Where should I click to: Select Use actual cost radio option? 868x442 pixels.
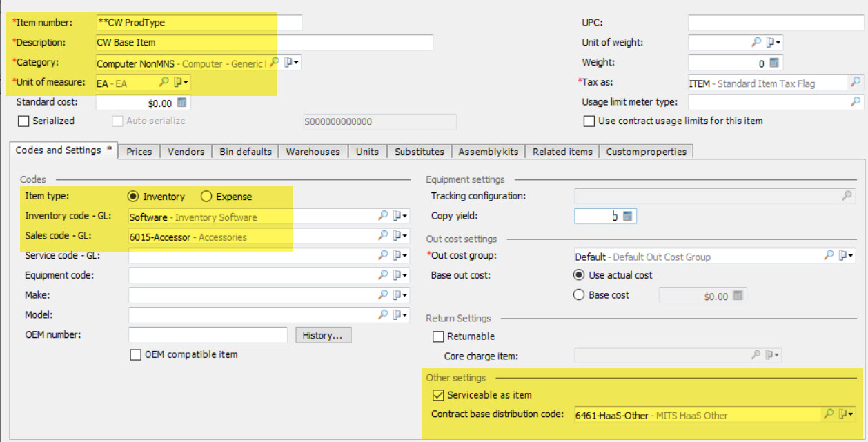point(580,275)
